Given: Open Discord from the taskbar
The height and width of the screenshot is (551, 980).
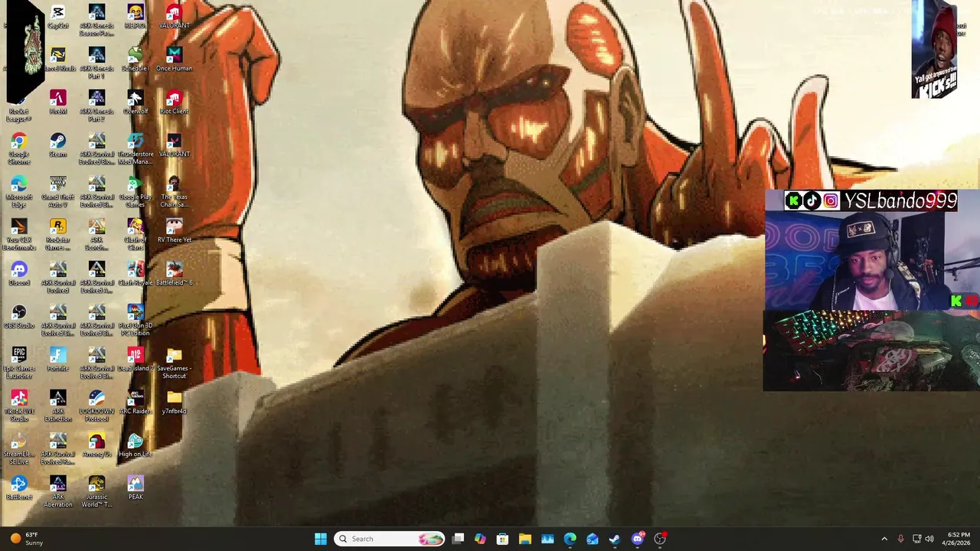Looking at the screenshot, I should tap(638, 539).
